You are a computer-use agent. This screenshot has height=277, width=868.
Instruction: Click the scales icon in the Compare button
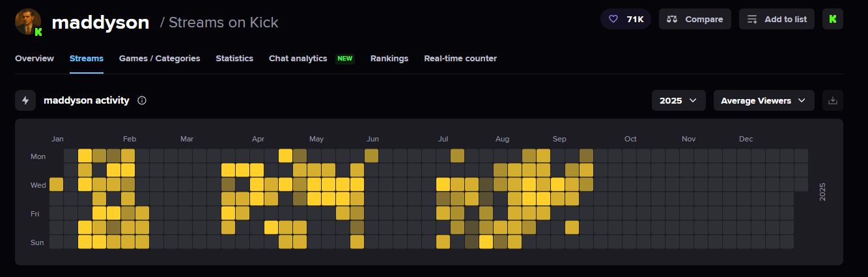click(x=673, y=19)
